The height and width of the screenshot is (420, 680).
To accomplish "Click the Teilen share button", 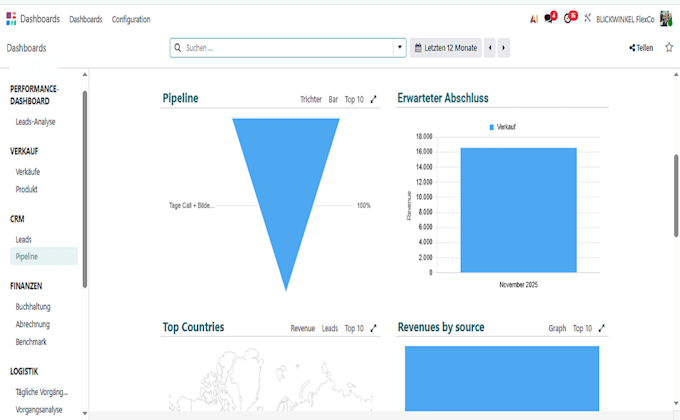I will (x=641, y=48).
